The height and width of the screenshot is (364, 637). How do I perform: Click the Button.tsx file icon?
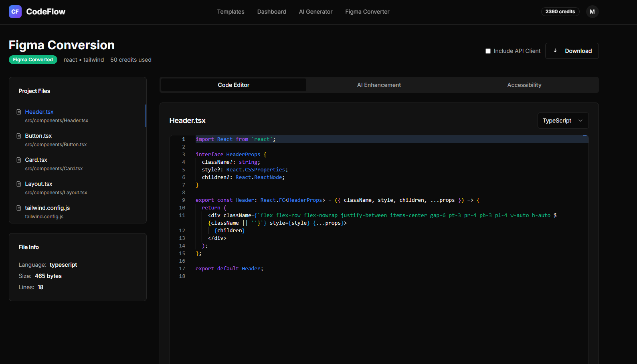[19, 136]
